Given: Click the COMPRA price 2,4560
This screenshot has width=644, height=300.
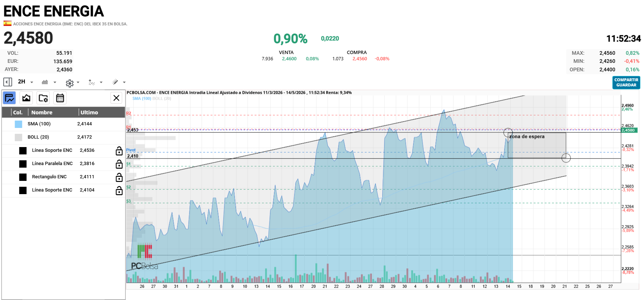Looking at the screenshot, I should click(x=360, y=59).
